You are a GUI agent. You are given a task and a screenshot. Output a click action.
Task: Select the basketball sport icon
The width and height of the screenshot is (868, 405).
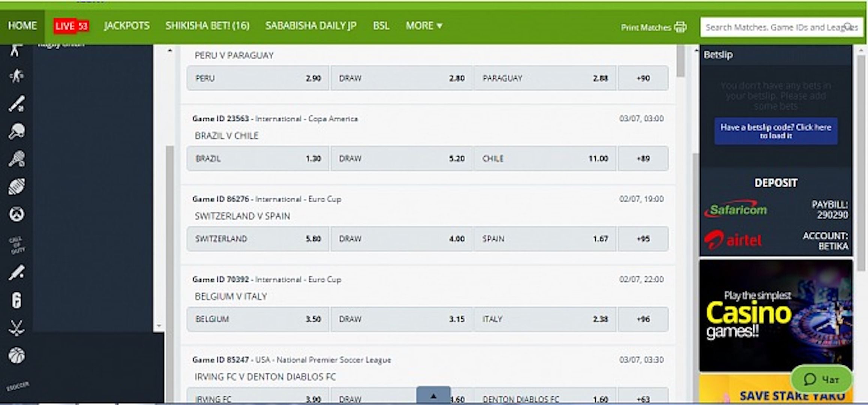(16, 355)
